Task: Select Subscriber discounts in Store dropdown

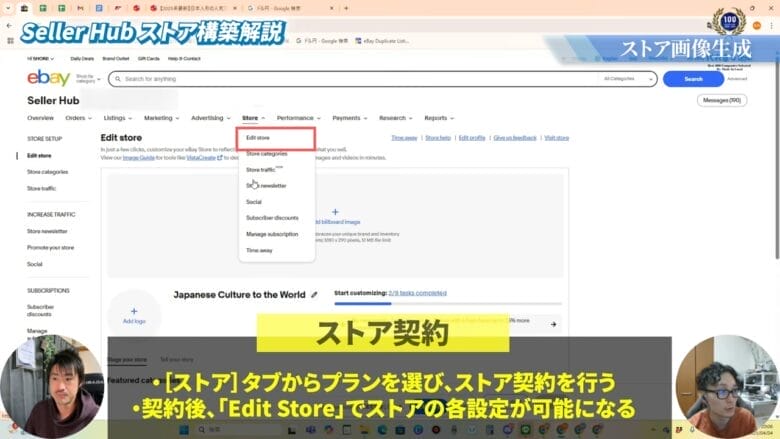Action: point(272,218)
